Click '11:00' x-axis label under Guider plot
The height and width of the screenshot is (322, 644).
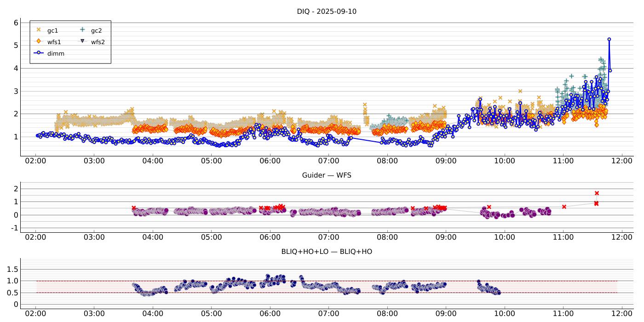point(563,237)
